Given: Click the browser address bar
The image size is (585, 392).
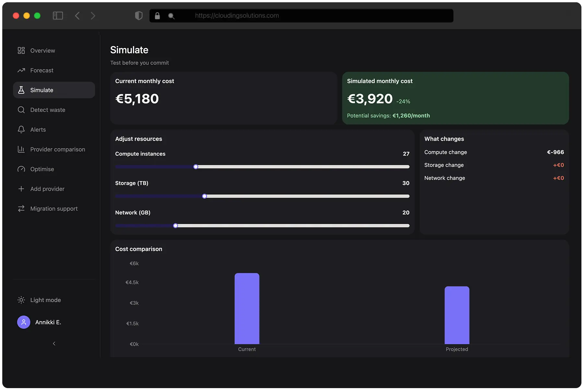Looking at the screenshot, I should [301, 16].
